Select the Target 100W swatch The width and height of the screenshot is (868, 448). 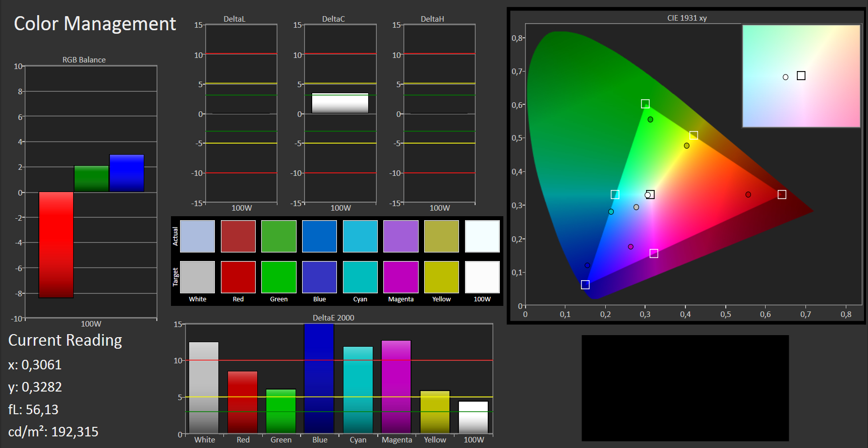pyautogui.click(x=482, y=277)
